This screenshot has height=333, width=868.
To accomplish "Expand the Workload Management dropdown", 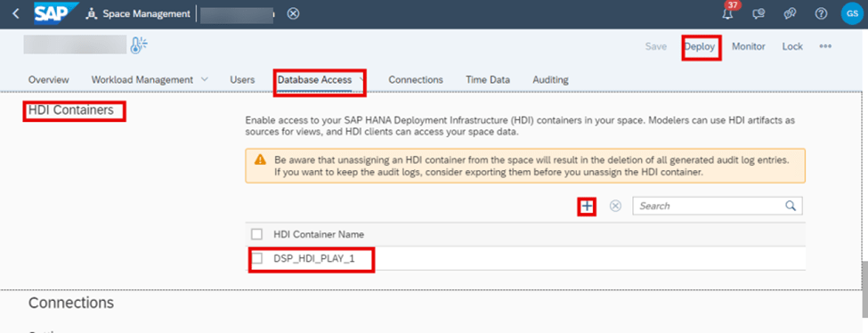I will 204,79.
